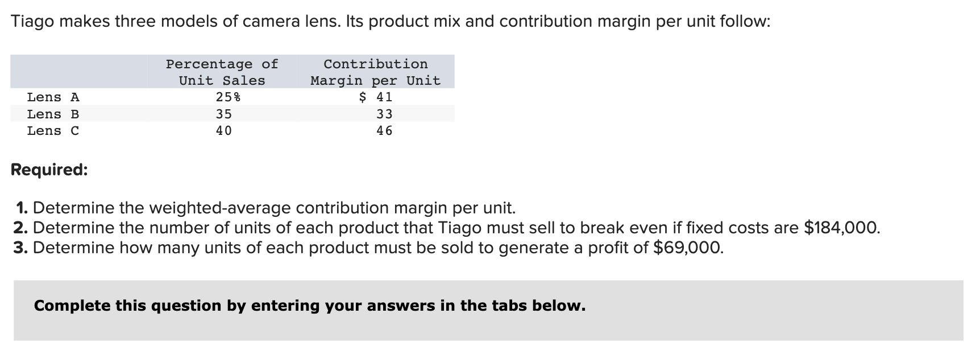
Task: Click the $184,000 fixed costs amount
Action: pos(842,228)
